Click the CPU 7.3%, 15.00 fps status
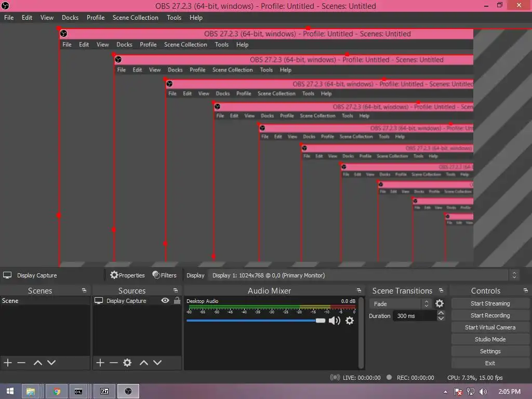 tap(475, 378)
